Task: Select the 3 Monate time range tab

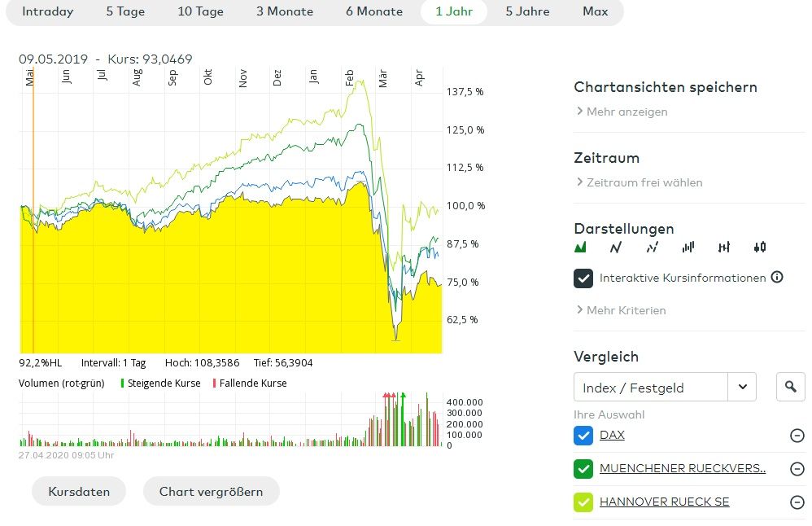Action: pos(285,11)
